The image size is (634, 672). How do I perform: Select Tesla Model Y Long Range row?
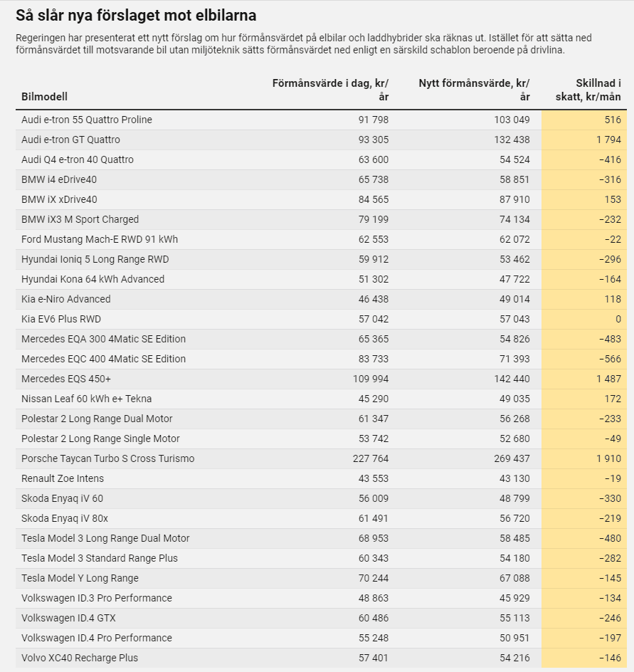point(322,578)
